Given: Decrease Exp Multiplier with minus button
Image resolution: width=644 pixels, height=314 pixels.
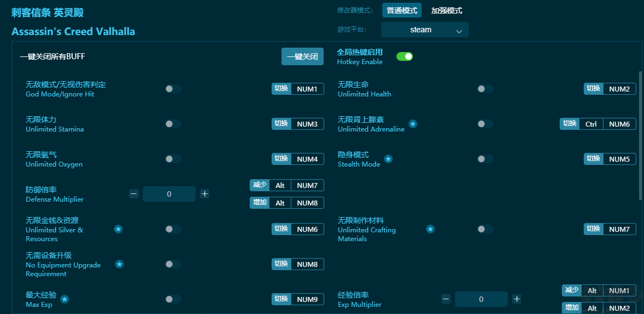Looking at the screenshot, I should [446, 299].
